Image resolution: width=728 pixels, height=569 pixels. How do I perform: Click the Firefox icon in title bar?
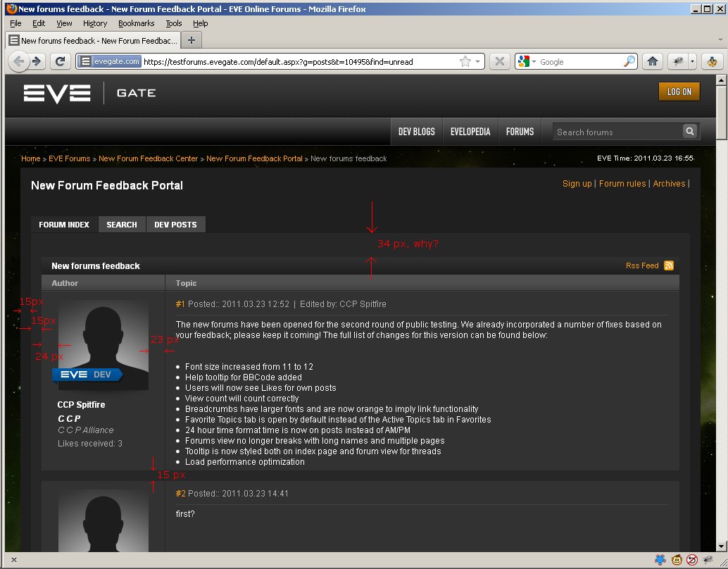[11, 8]
